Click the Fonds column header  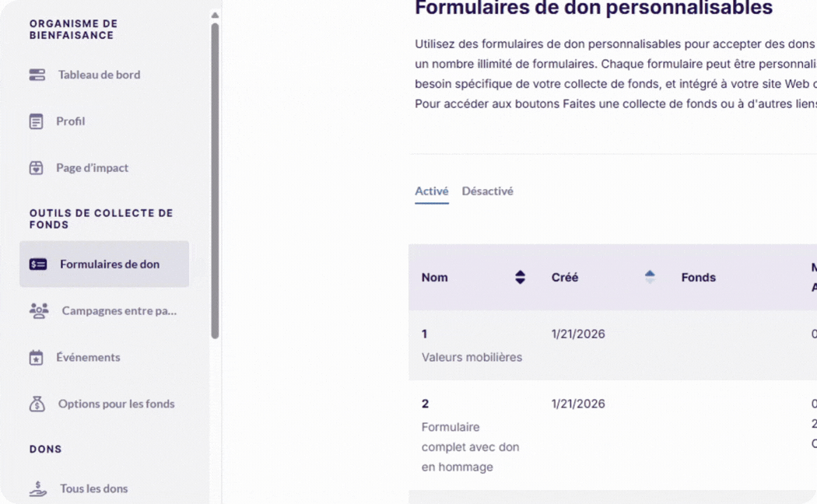[x=698, y=278]
